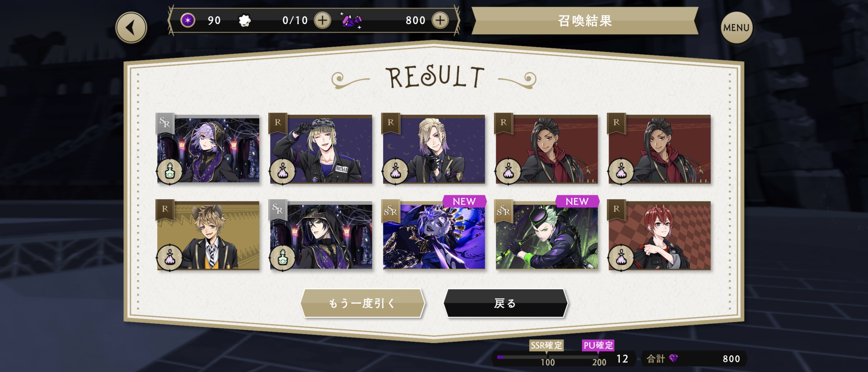
Task: Tap the 合計 gem total display
Action: coord(694,358)
